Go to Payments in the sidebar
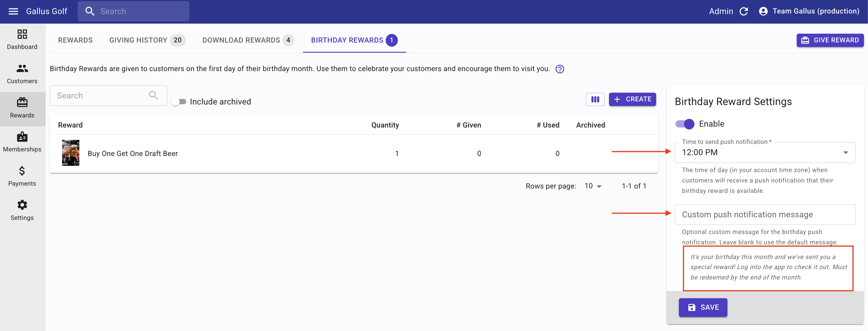Image resolution: width=868 pixels, height=331 pixels. tap(22, 176)
